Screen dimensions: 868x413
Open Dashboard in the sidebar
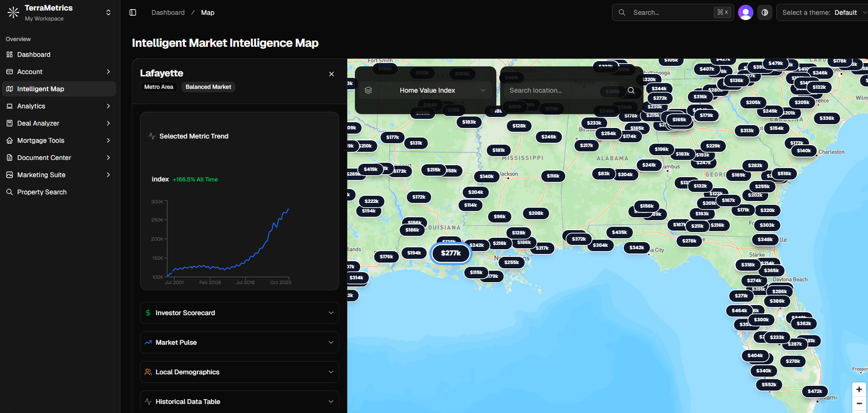coord(59,54)
